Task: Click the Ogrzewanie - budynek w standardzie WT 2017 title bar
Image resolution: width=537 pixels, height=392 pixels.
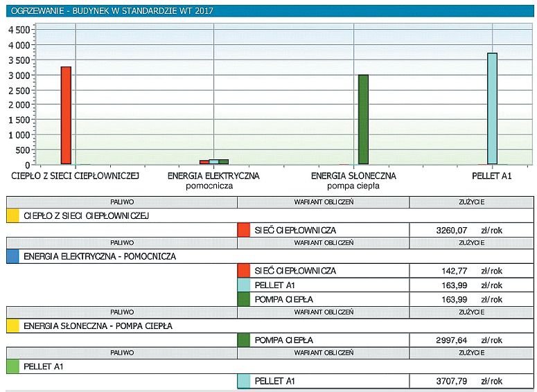Action: 270,10
